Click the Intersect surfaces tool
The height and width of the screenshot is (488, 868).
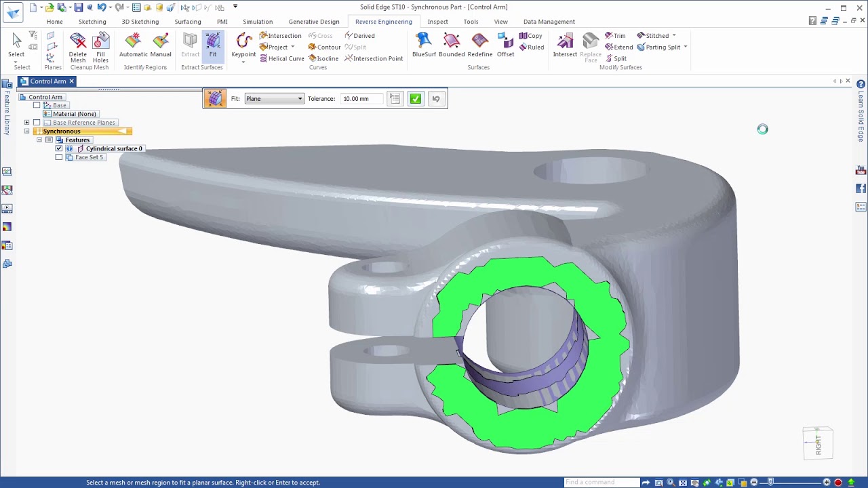(x=565, y=45)
